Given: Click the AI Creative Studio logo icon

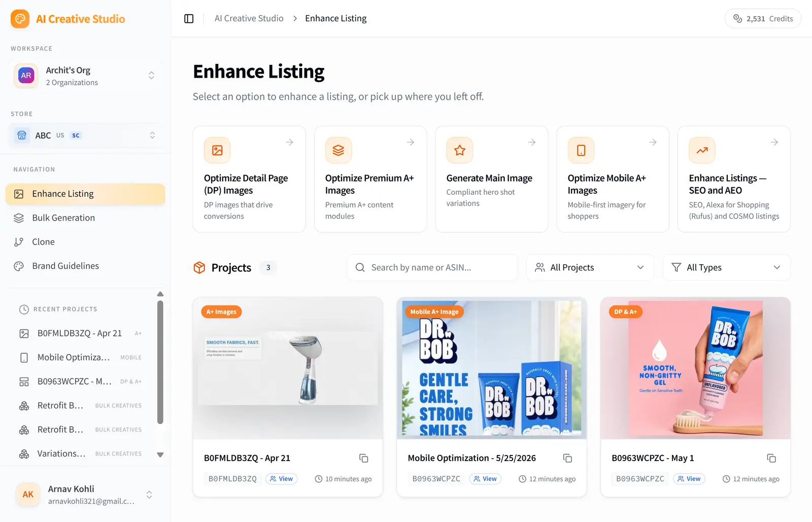Looking at the screenshot, I should [20, 19].
